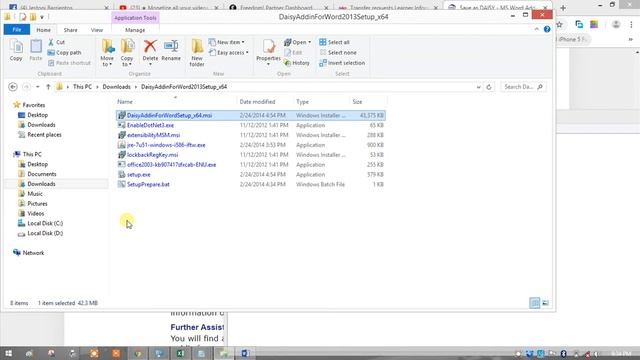
Task: Click the Rename icon
Action: point(171,50)
